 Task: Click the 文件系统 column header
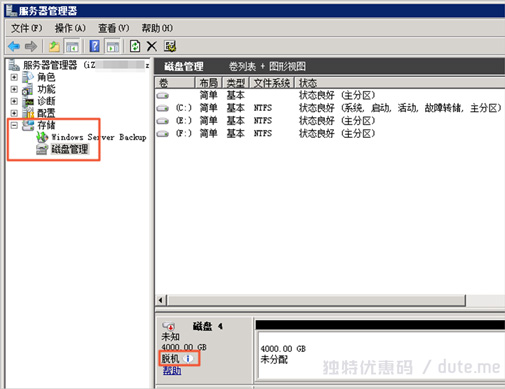[x=272, y=83]
